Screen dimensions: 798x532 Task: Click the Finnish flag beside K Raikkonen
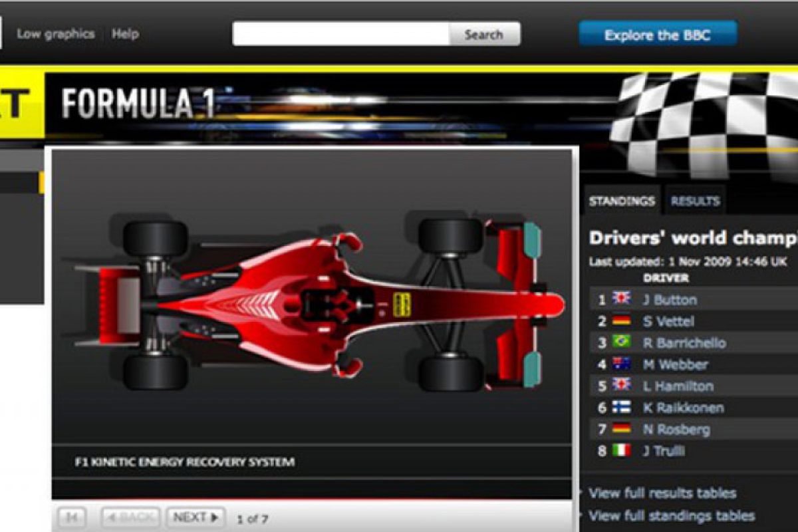(x=622, y=407)
